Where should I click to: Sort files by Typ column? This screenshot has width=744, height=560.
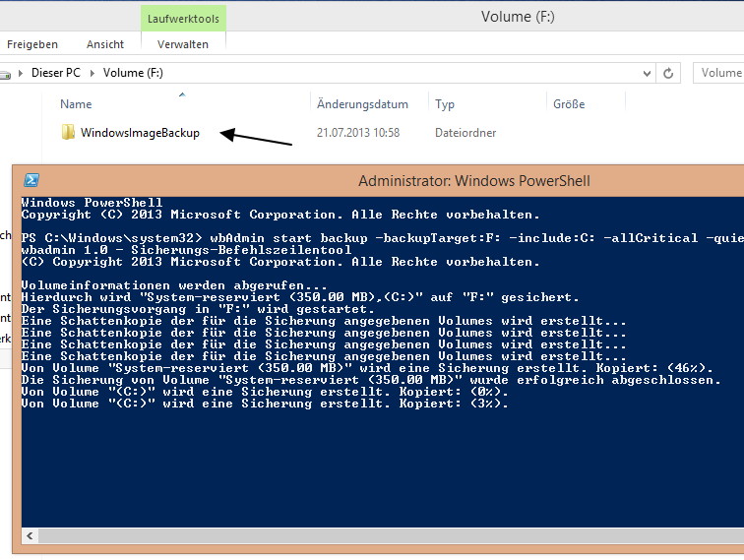click(445, 104)
